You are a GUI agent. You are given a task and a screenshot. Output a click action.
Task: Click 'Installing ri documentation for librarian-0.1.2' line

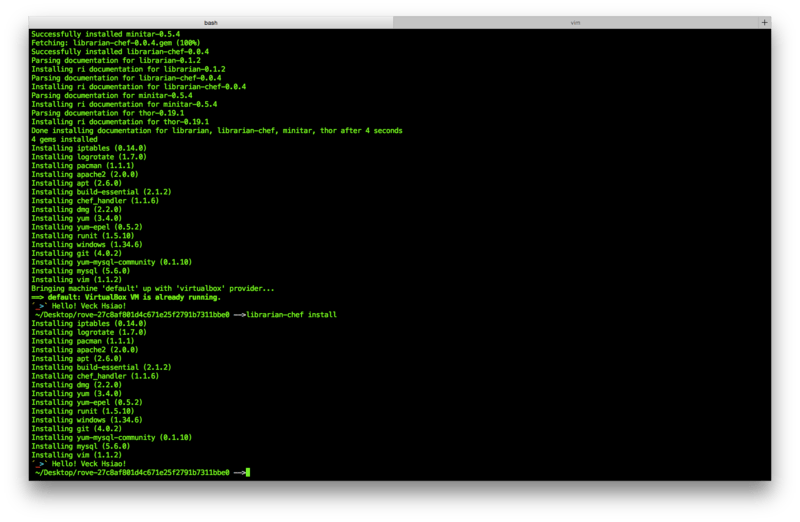point(128,69)
